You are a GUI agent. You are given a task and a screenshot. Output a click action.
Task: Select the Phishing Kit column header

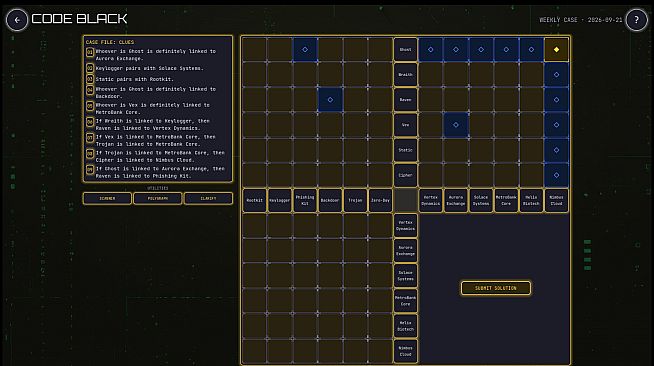click(305, 201)
